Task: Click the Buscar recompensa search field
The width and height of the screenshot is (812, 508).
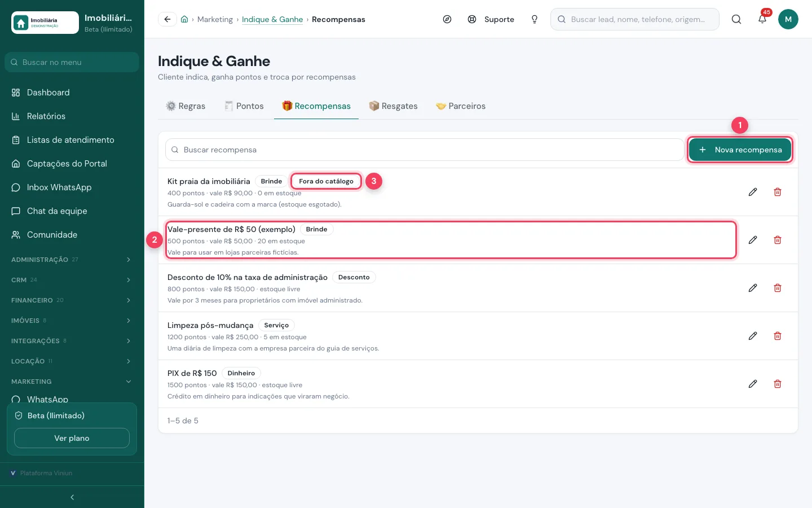Action: coord(424,150)
